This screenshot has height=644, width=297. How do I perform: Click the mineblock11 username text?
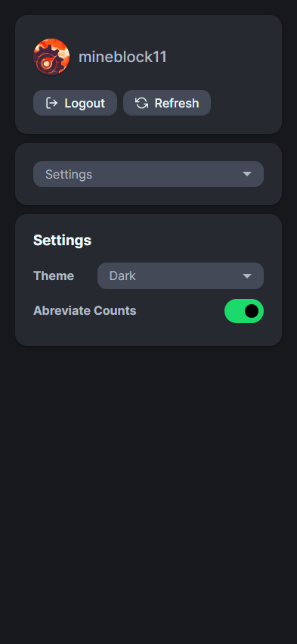[122, 57]
